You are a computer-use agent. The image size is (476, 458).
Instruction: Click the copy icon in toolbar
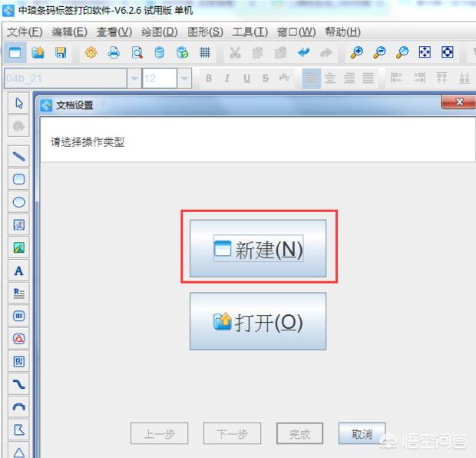(258, 53)
